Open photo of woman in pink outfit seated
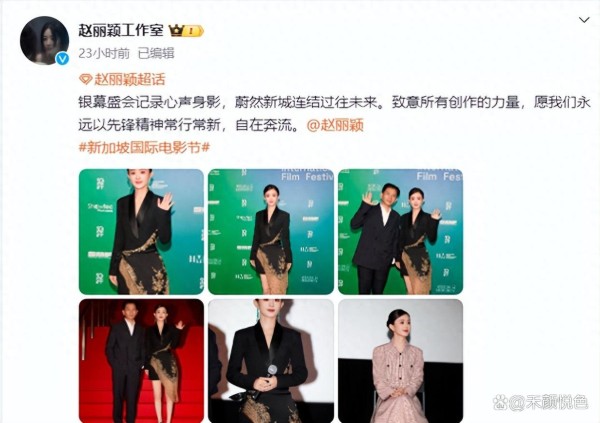 point(400,361)
